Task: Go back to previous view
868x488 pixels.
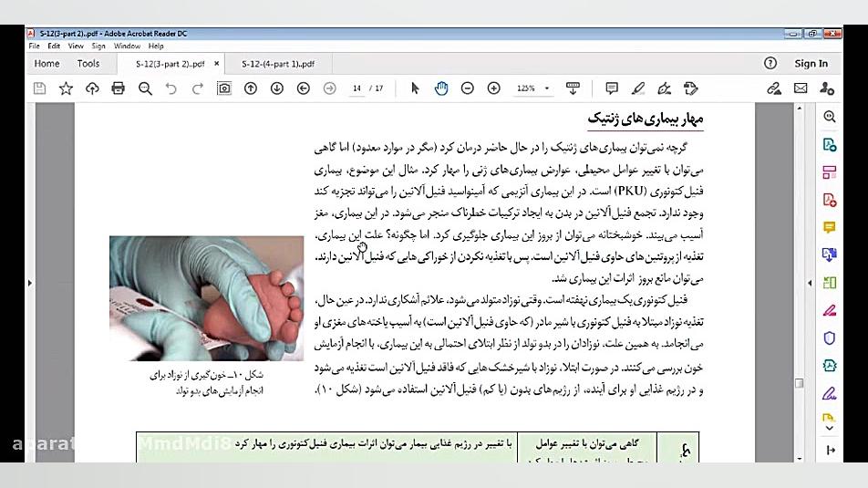Action: (304, 88)
